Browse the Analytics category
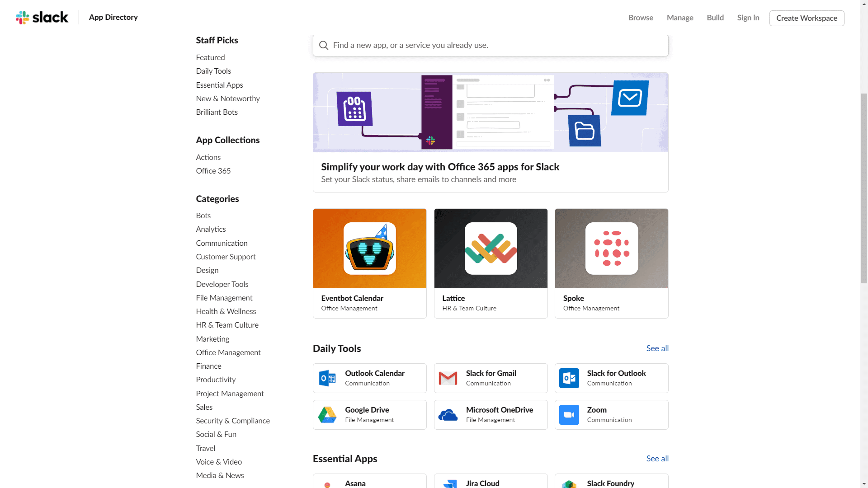868x488 pixels. click(211, 229)
